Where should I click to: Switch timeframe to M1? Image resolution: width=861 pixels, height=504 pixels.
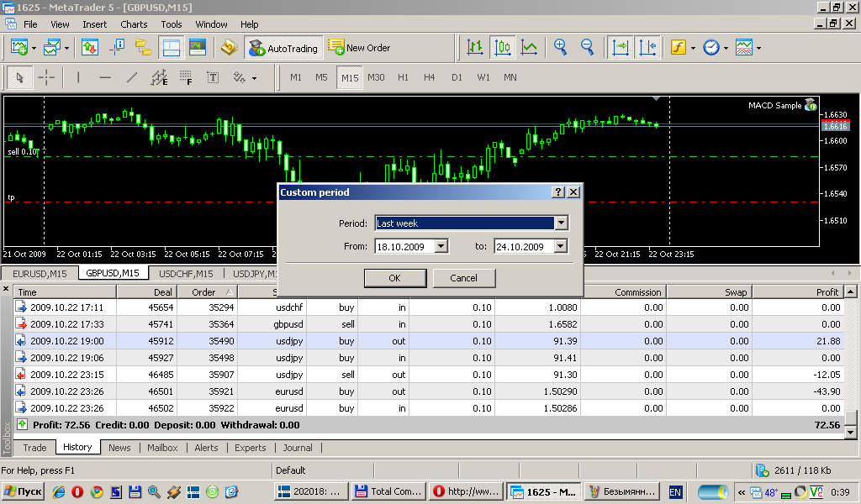(x=296, y=78)
